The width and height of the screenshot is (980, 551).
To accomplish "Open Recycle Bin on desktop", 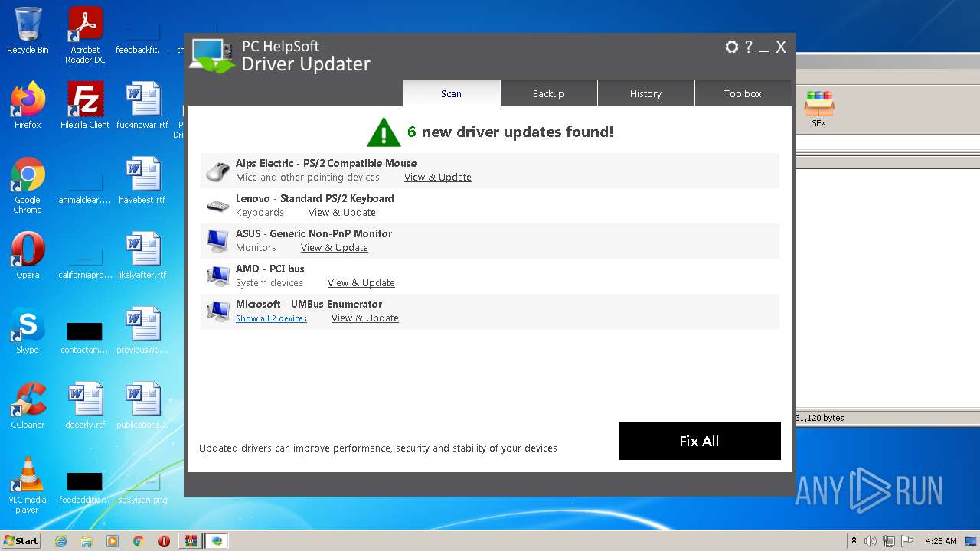I will coord(28,31).
